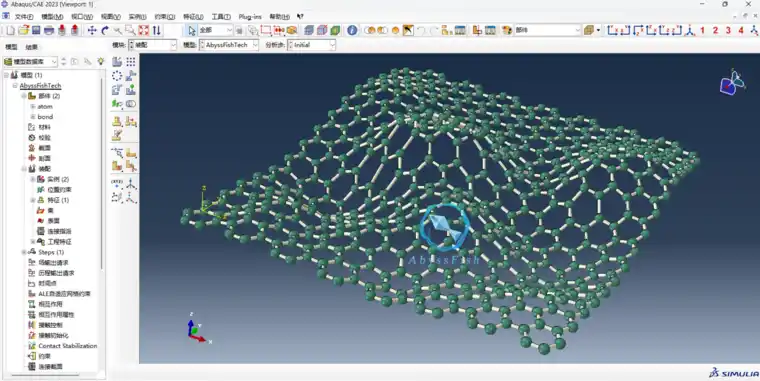Expand the 实例 (2) tree node
760x381 pixels.
point(33,179)
